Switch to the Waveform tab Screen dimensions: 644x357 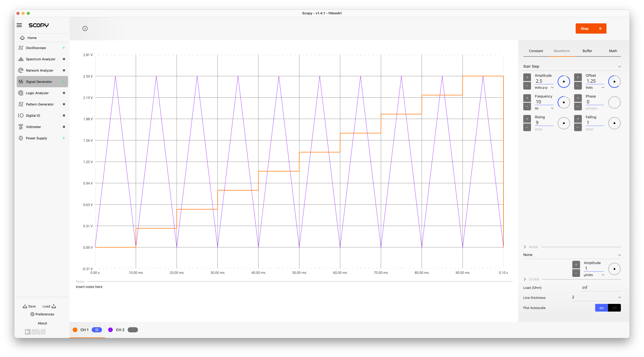562,51
